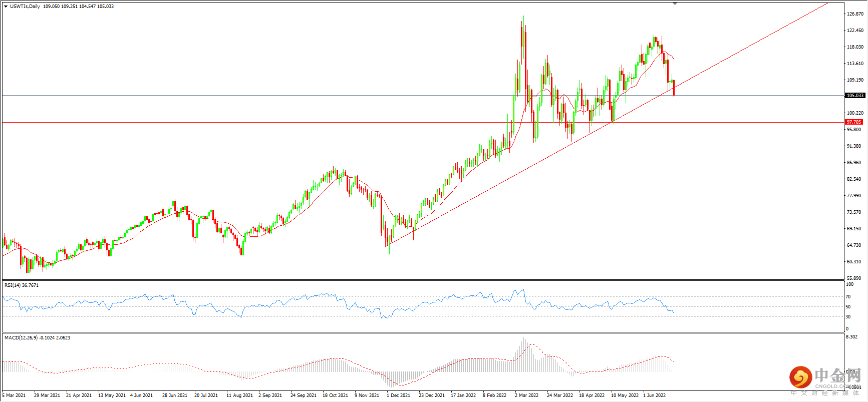Screen dimensions: 868x402
Task: Click the 24 Mar 2022 date label
Action: click(x=560, y=395)
